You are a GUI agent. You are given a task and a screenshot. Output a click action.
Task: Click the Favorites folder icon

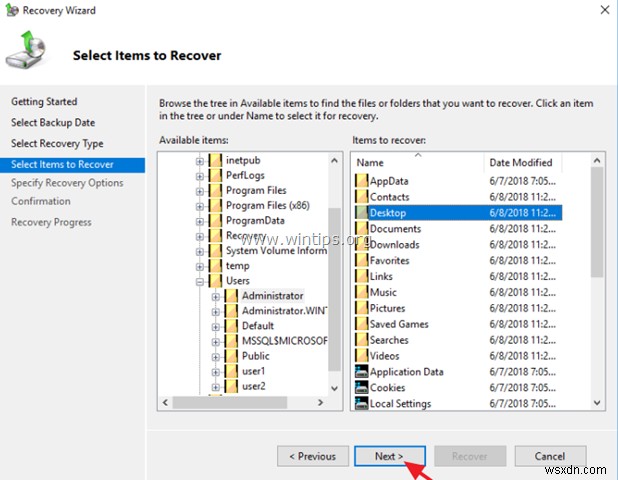(361, 260)
